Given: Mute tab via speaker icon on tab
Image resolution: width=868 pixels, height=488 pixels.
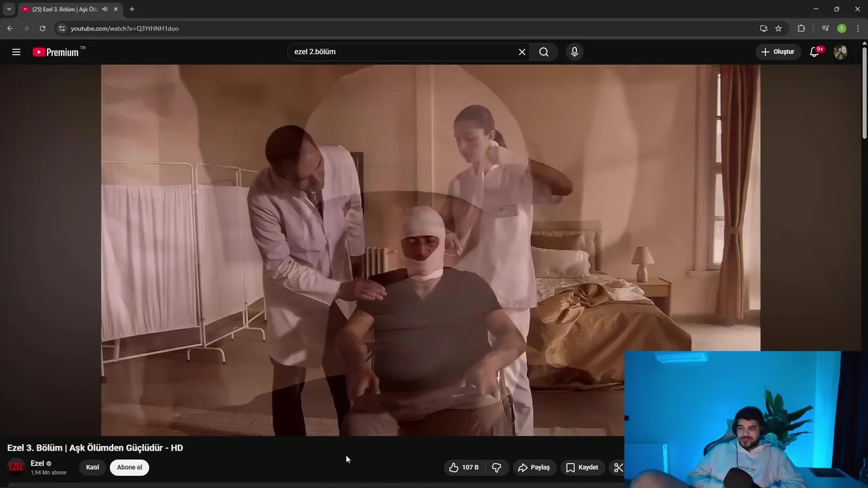Looking at the screenshot, I should [x=104, y=9].
